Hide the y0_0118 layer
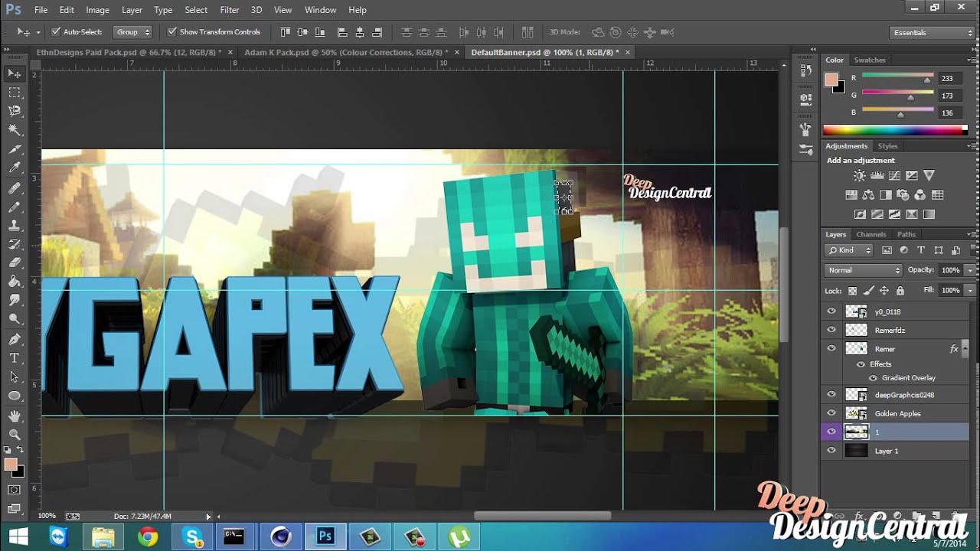This screenshot has height=551, width=980. pyautogui.click(x=831, y=311)
